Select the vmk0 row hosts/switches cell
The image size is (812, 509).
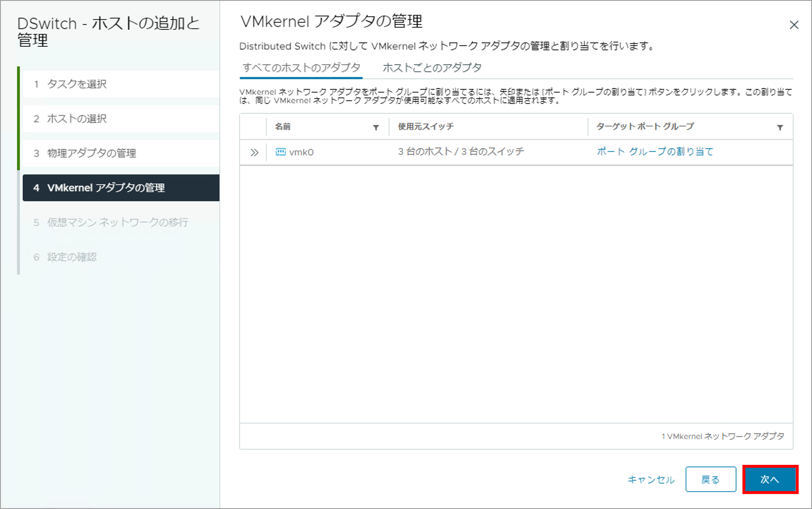[461, 152]
